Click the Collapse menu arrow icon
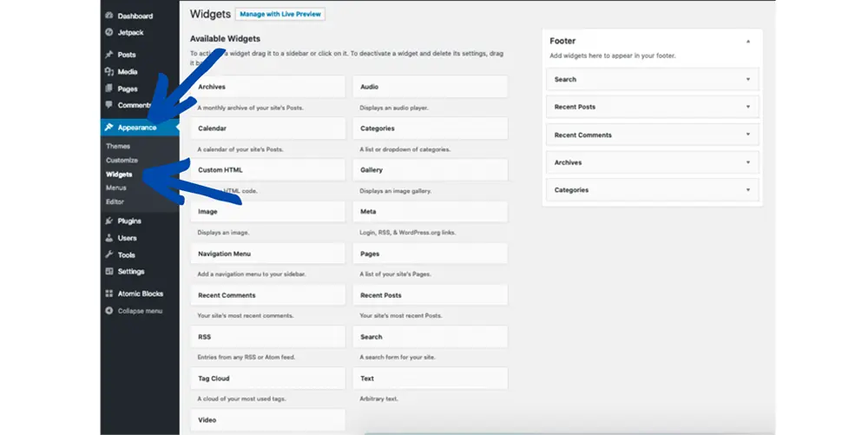 (x=109, y=311)
